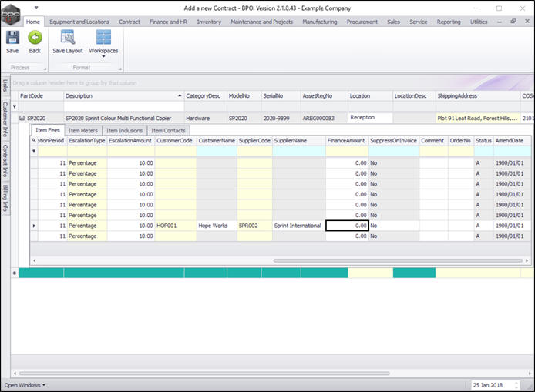This screenshot has width=535, height=392.
Task: Click the Description filter input field
Action: click(124, 106)
